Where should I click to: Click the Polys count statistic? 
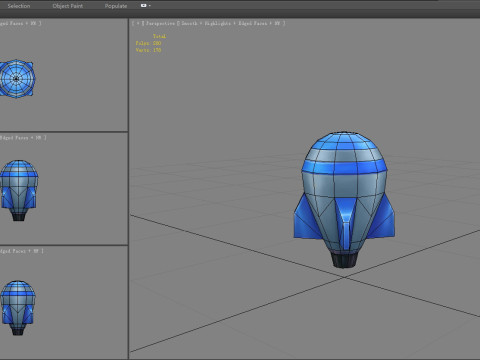pos(148,43)
